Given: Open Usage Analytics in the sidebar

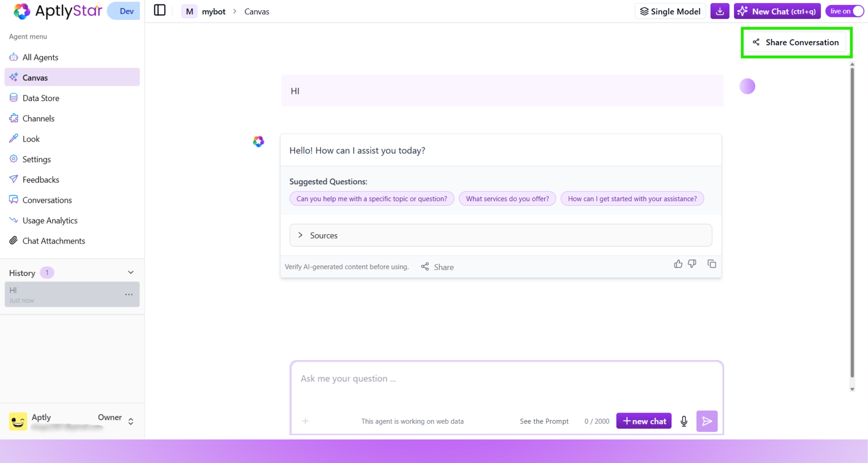Looking at the screenshot, I should point(49,220).
